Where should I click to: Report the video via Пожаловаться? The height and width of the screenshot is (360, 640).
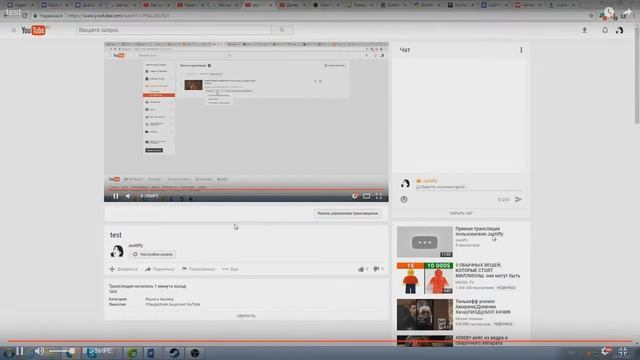click(x=198, y=269)
